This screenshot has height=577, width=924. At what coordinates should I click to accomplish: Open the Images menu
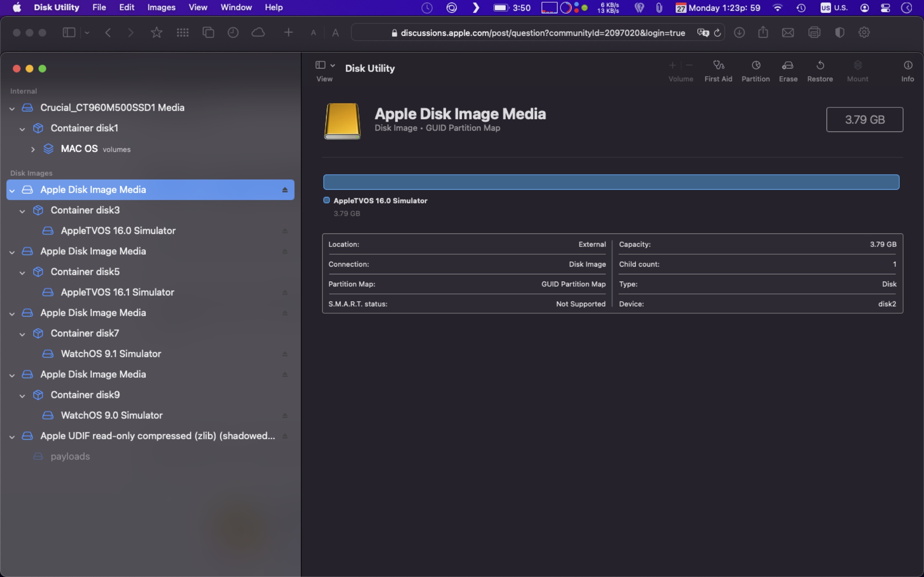(161, 7)
